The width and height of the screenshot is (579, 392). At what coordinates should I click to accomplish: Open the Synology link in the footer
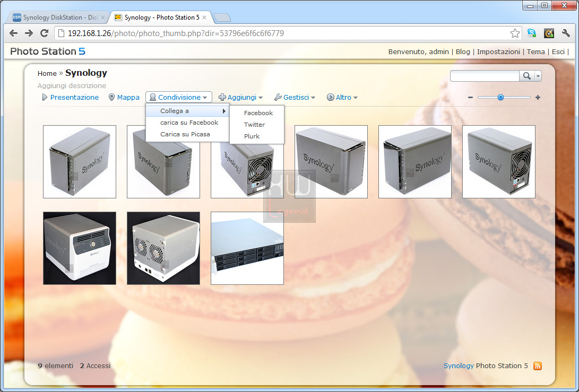pyautogui.click(x=459, y=366)
